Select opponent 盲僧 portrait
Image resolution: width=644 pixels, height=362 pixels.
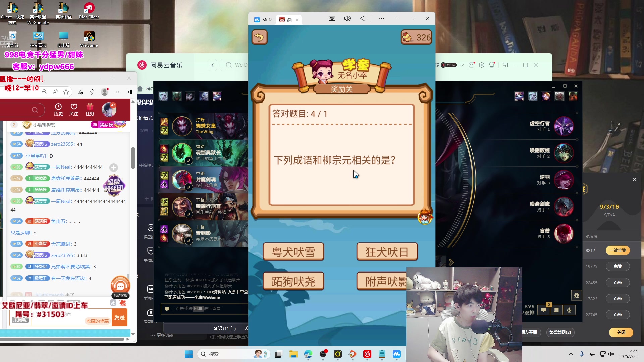click(x=564, y=234)
